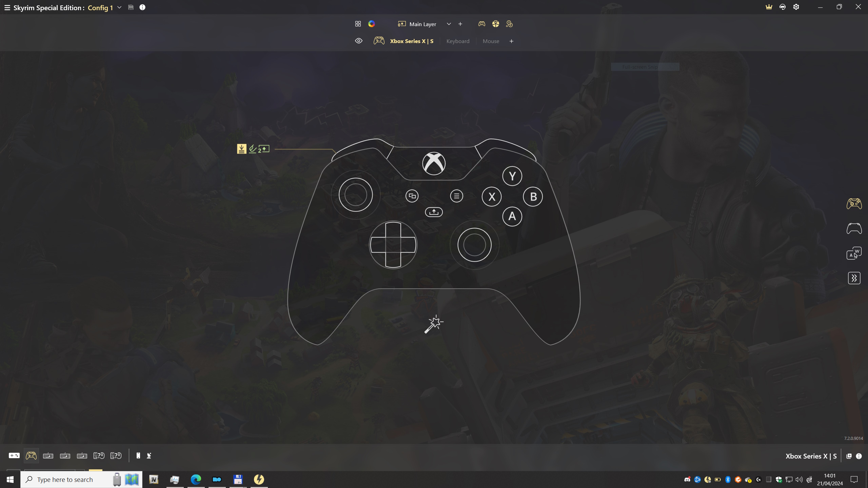Viewport: 868px width, 488px height.
Task: Switch to the Mouse tab
Action: tap(491, 41)
